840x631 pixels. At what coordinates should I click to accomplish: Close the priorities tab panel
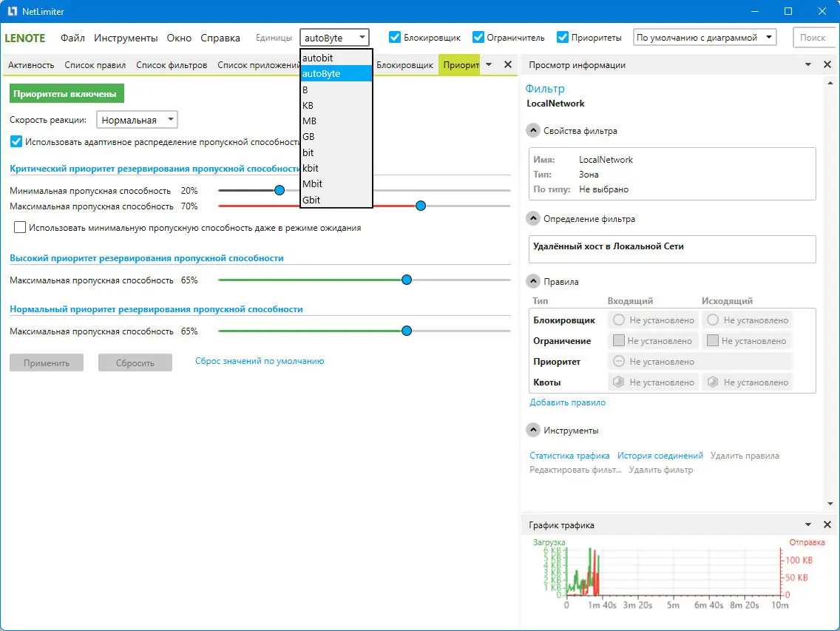(508, 64)
